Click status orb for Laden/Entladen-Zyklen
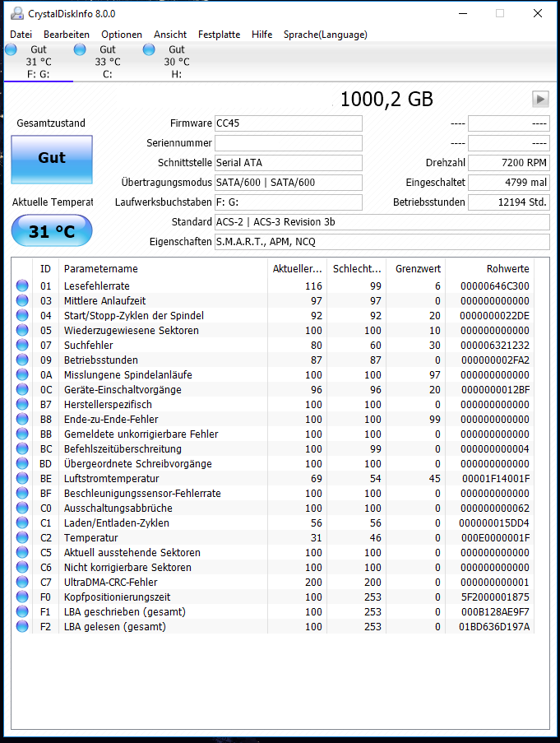The width and height of the screenshot is (560, 743). coord(22,522)
